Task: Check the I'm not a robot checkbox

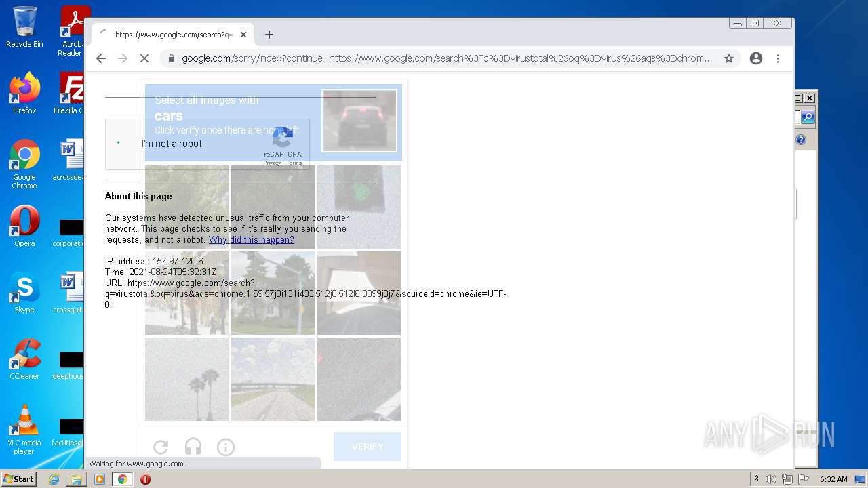Action: 119,143
